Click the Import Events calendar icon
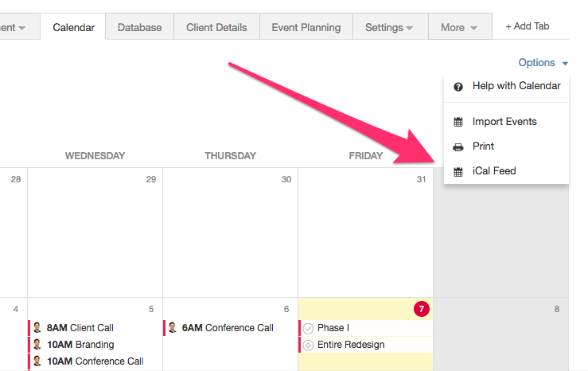 tap(458, 122)
